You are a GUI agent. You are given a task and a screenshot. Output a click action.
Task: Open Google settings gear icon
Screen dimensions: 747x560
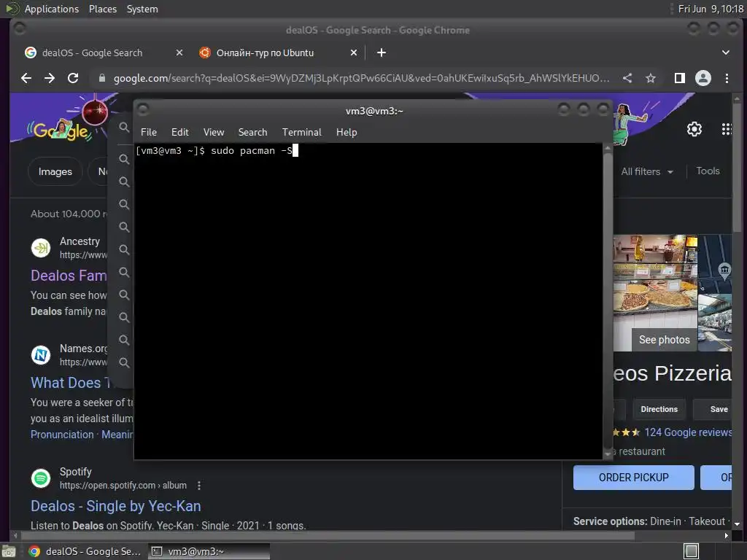click(x=694, y=129)
